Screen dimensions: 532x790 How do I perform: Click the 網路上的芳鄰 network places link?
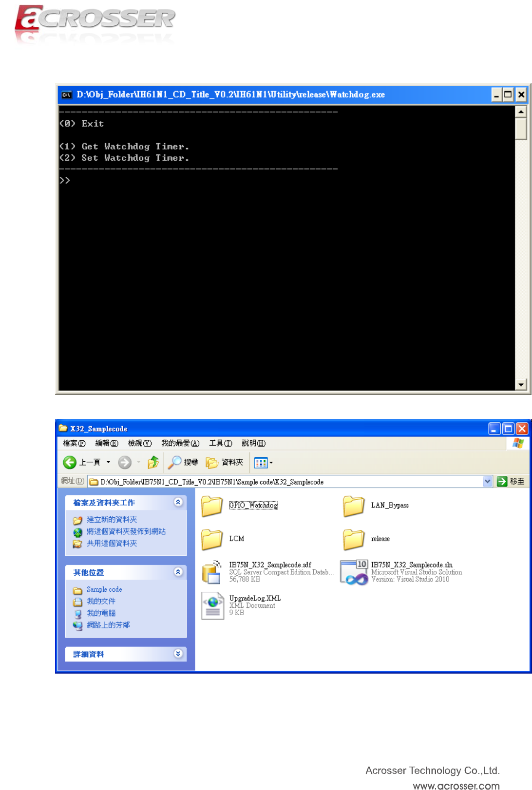(x=108, y=625)
